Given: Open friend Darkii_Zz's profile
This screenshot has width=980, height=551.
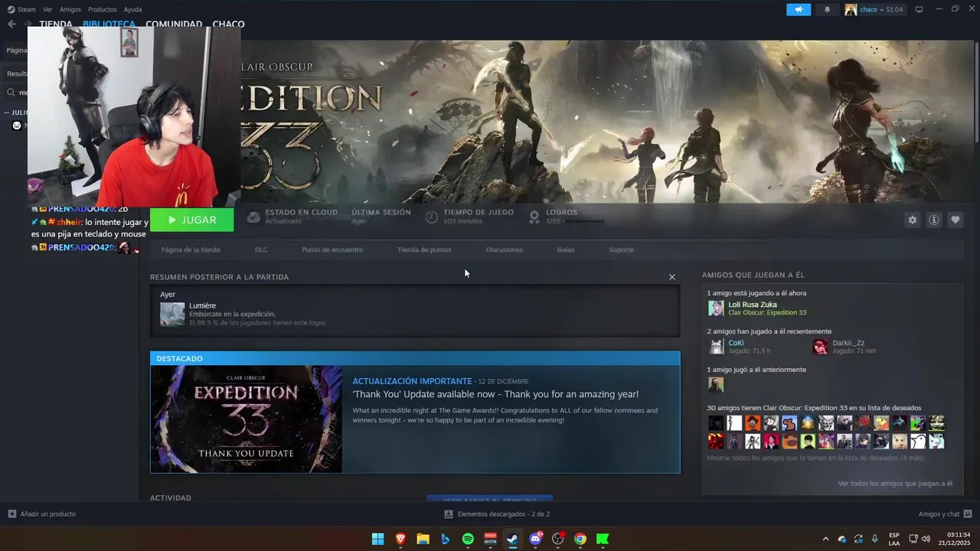Looking at the screenshot, I should [x=848, y=343].
